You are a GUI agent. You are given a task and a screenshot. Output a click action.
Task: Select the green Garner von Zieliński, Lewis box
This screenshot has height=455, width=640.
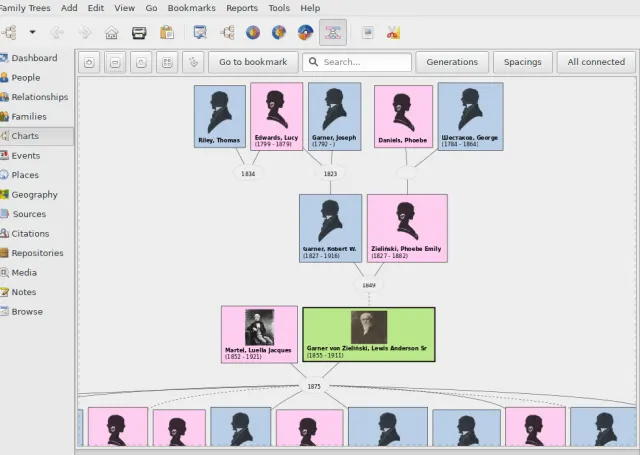(369, 334)
